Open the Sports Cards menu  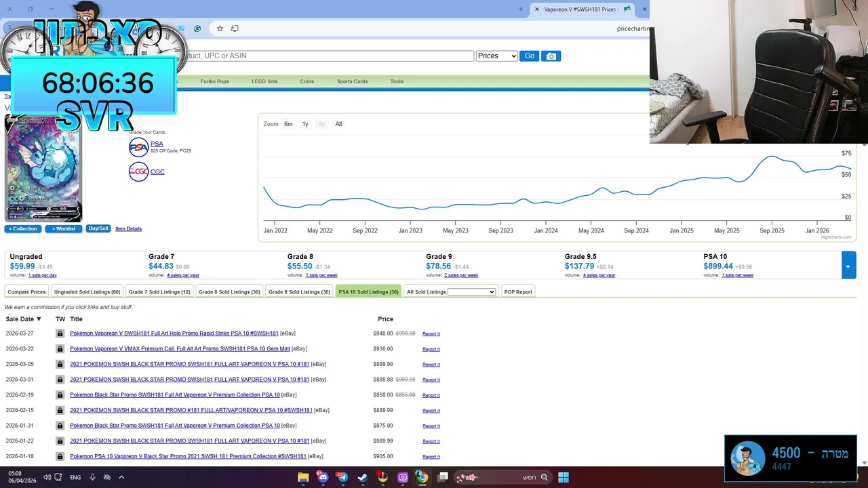[352, 81]
